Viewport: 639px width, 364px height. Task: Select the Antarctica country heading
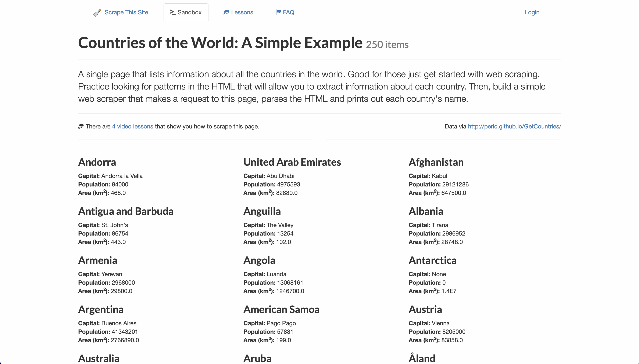(x=432, y=261)
